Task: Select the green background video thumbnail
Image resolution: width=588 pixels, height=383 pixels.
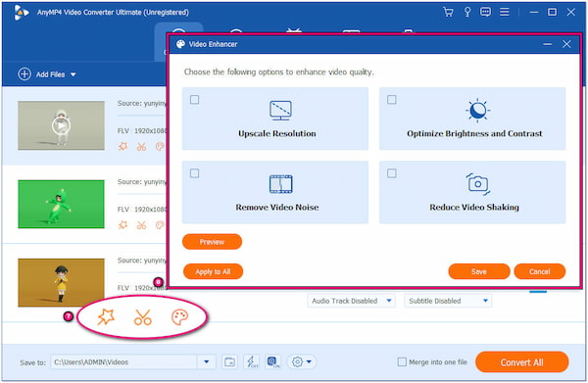Action: click(x=61, y=205)
